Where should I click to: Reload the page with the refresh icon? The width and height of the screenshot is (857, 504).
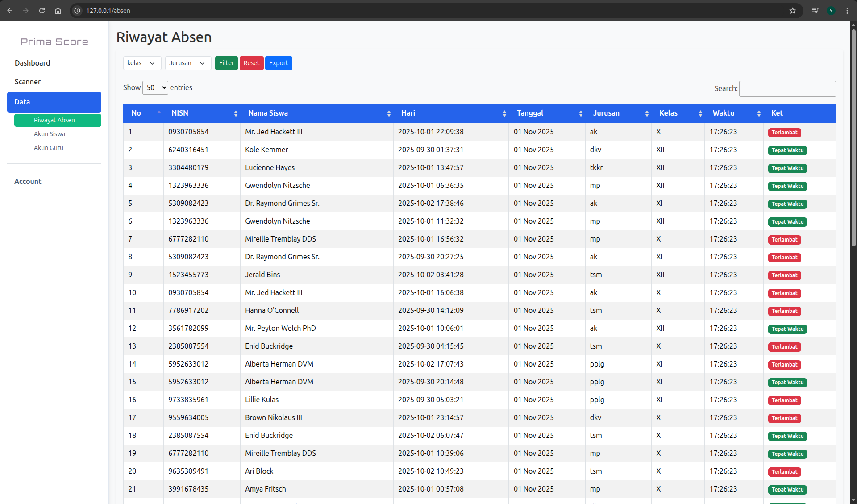(42, 11)
